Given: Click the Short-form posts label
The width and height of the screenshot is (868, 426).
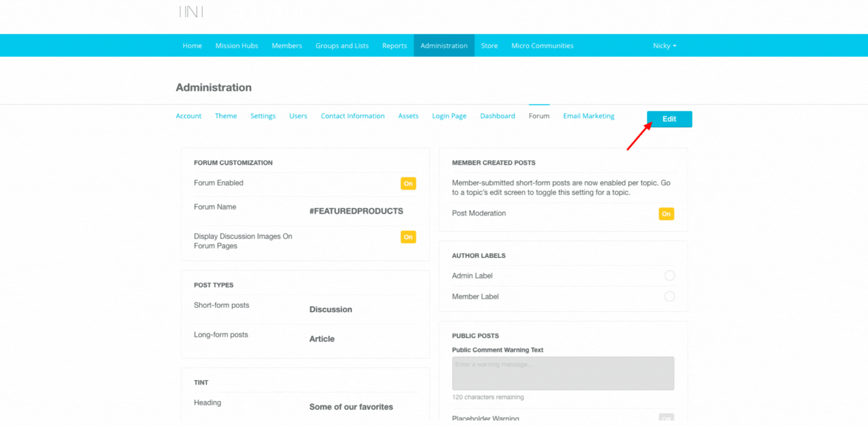Looking at the screenshot, I should (x=221, y=305).
